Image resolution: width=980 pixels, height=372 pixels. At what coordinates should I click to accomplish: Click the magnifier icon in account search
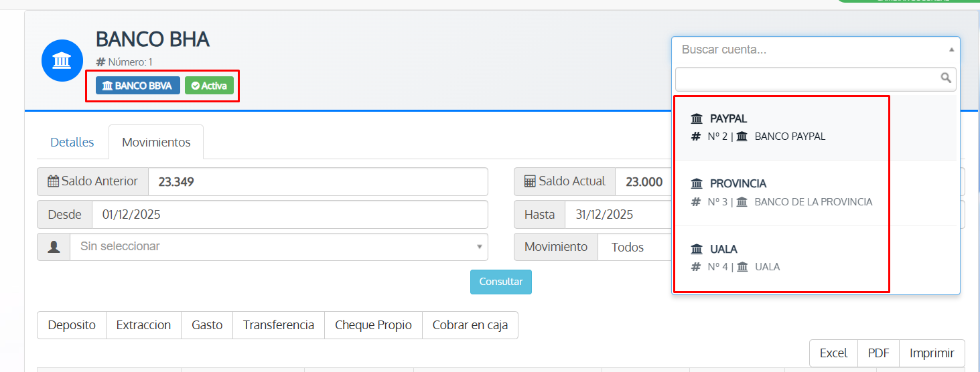[946, 78]
